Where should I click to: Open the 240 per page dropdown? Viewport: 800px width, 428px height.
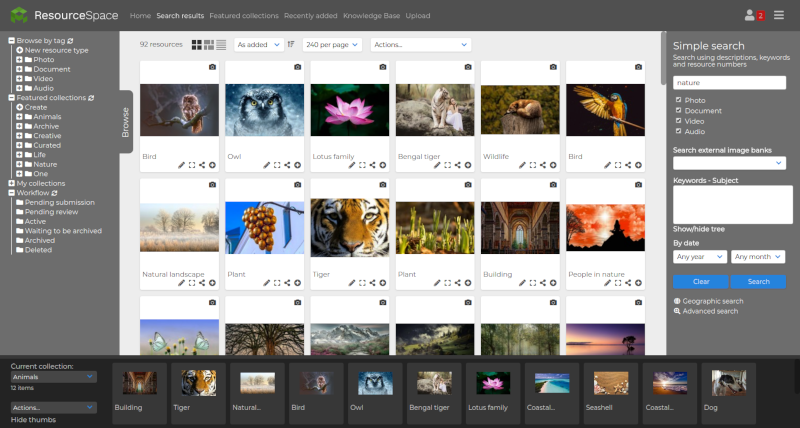(332, 45)
